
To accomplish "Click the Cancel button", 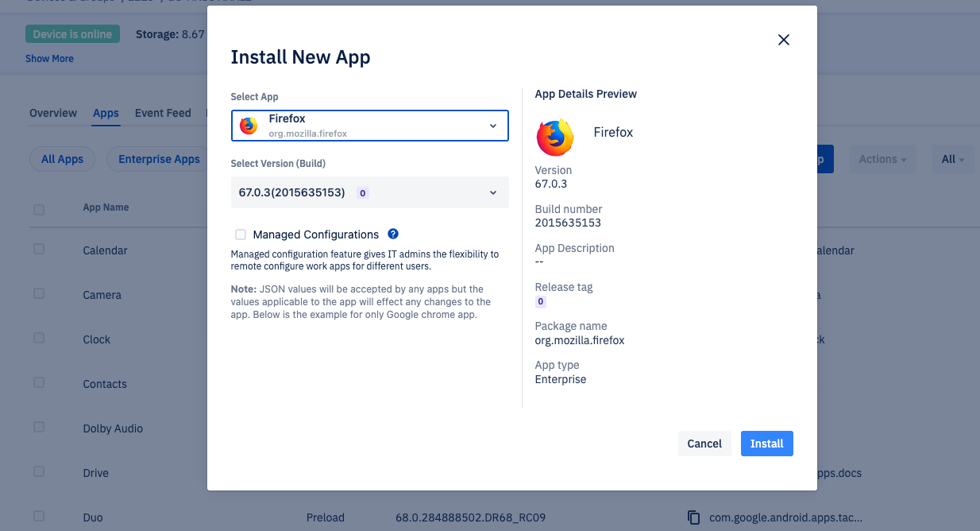I will (x=704, y=444).
